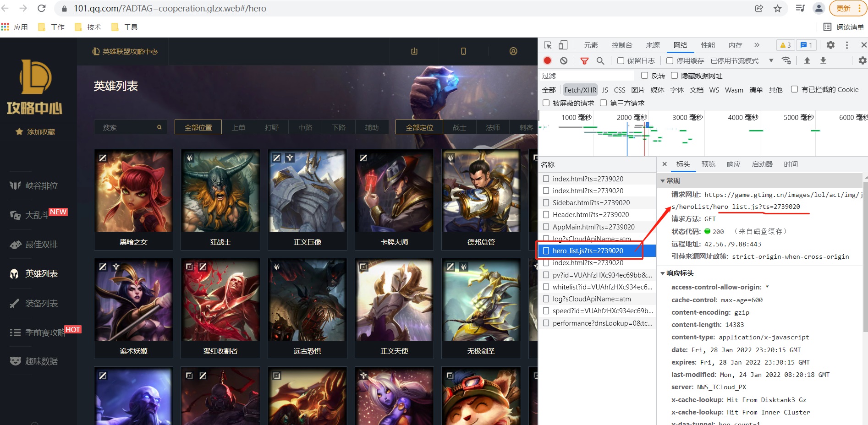The height and width of the screenshot is (425, 868).
Task: Click the messages count badge showing 1
Action: point(806,45)
